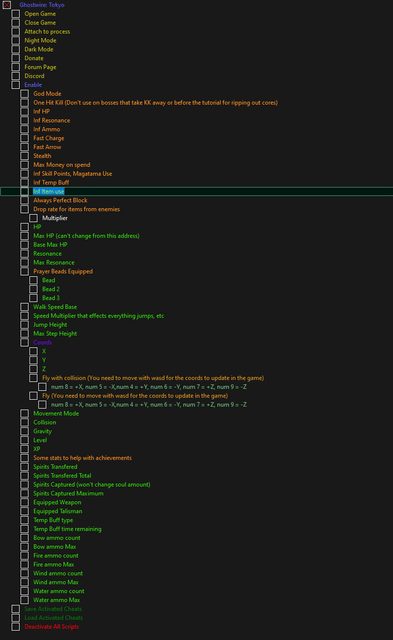Select the 'Max HP (can't change from this address)' row

(x=87, y=236)
